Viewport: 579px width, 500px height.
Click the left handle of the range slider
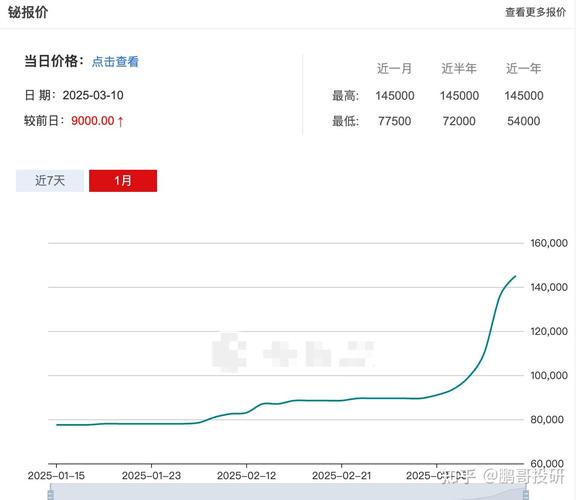pyautogui.click(x=51, y=494)
